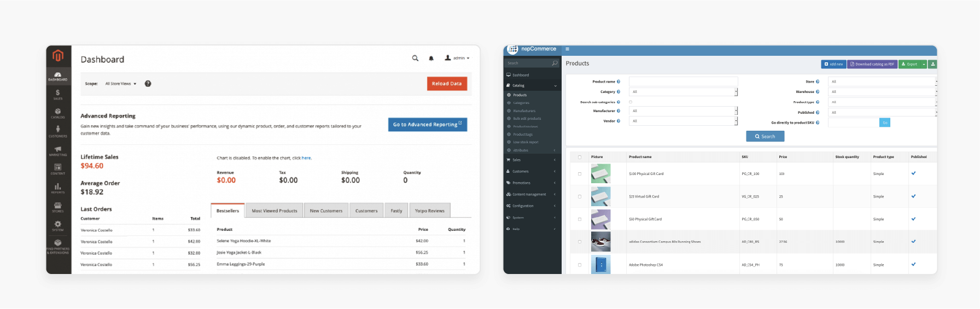Screen dimensions: 980x309
Task: Open the Marketing section in Magento sidebar
Action: [58, 151]
